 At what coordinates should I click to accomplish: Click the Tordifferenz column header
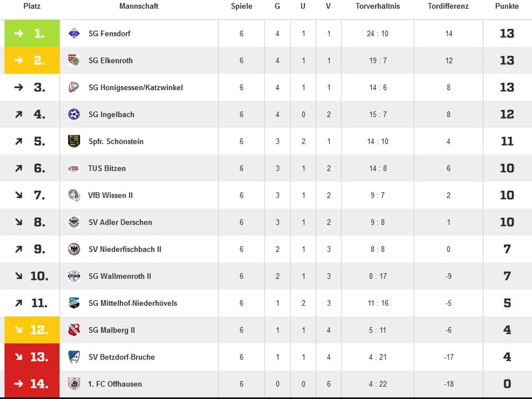pos(448,6)
